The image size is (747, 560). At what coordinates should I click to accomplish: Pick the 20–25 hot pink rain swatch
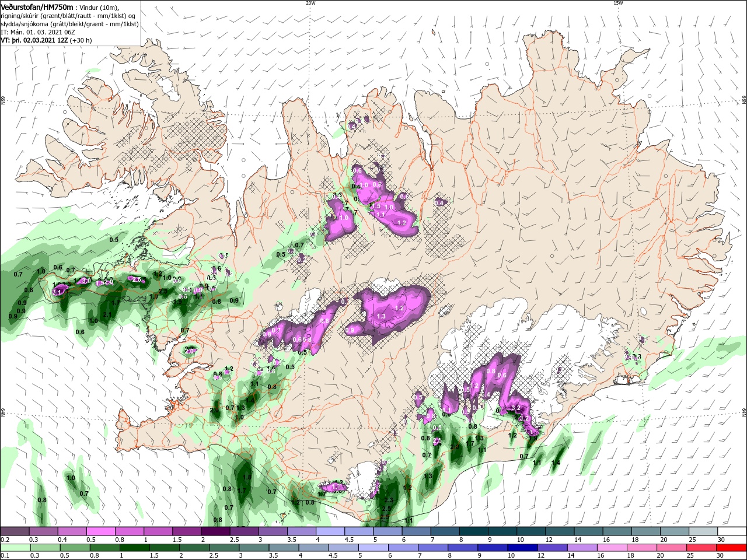coord(672,547)
